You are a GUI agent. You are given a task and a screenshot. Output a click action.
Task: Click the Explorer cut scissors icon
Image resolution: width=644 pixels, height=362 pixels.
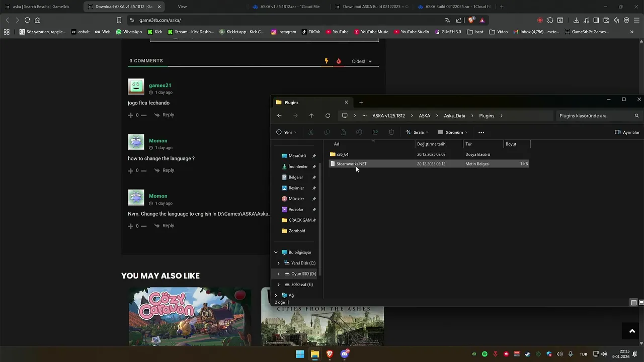[x=311, y=132]
